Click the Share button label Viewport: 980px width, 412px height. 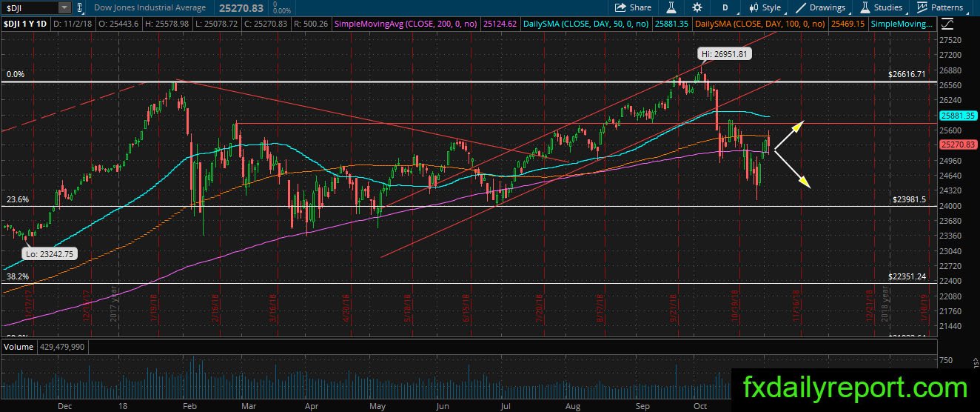pos(640,7)
